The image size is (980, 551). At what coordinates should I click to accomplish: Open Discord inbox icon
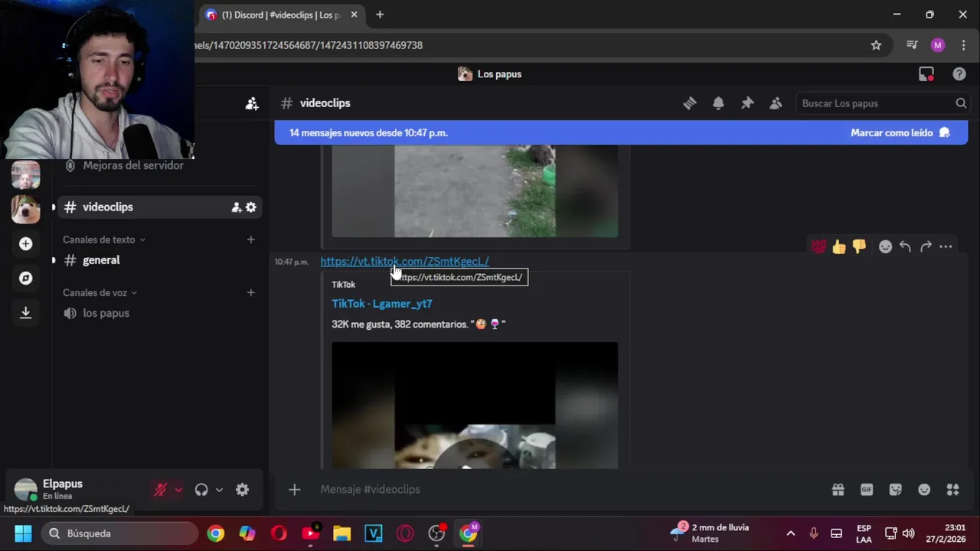[926, 74]
